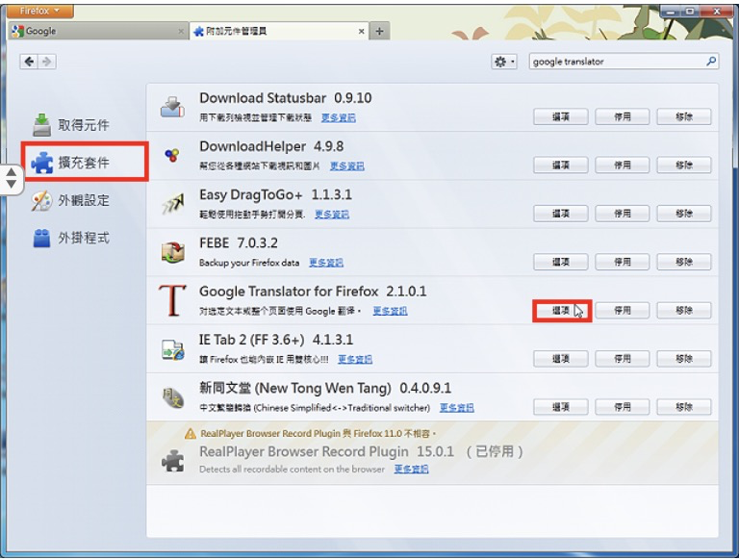This screenshot has width=739, height=560.
Task: Open 外掛程式 in the sidebar
Action: pos(70,238)
